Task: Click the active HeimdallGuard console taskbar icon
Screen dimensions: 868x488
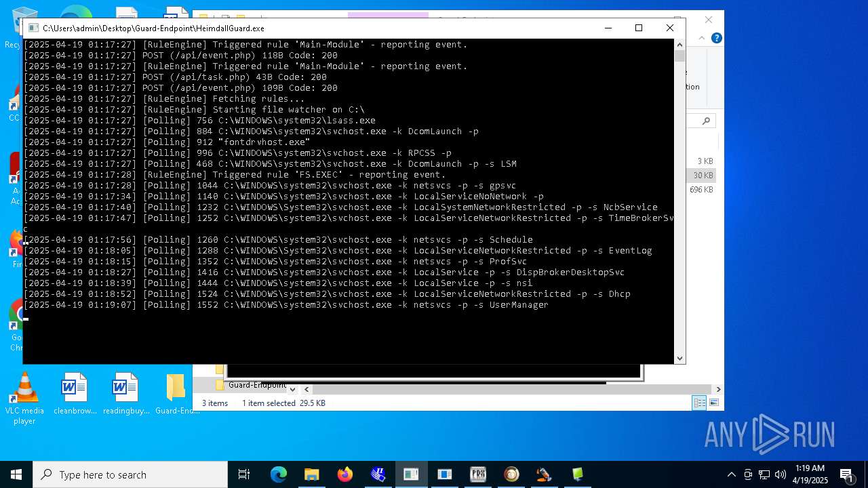Action: click(x=411, y=474)
